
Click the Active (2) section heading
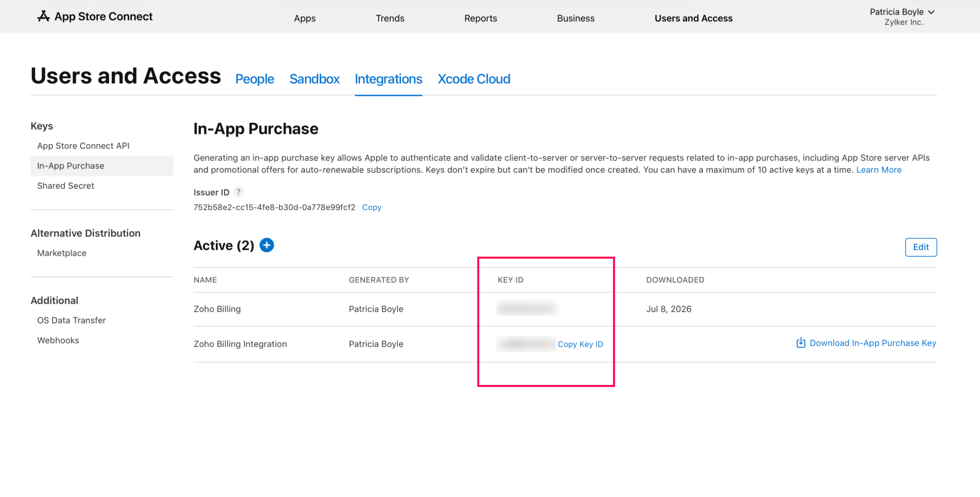tap(224, 246)
